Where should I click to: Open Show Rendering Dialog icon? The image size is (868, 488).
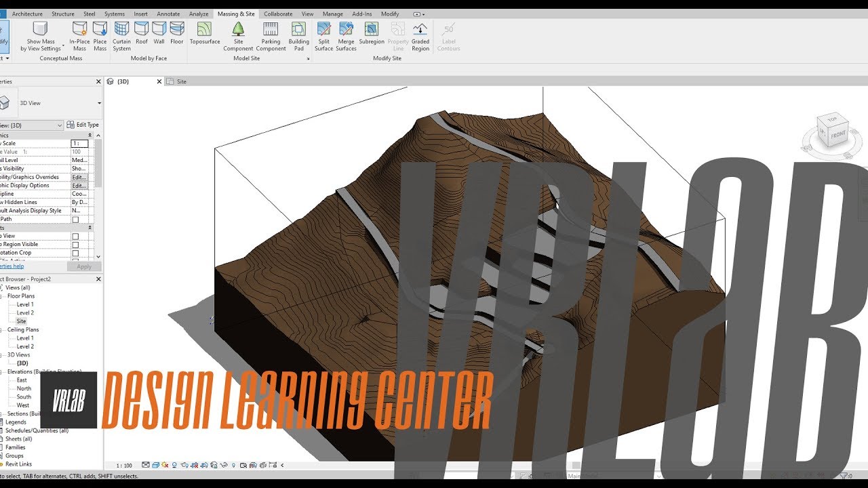[184, 465]
